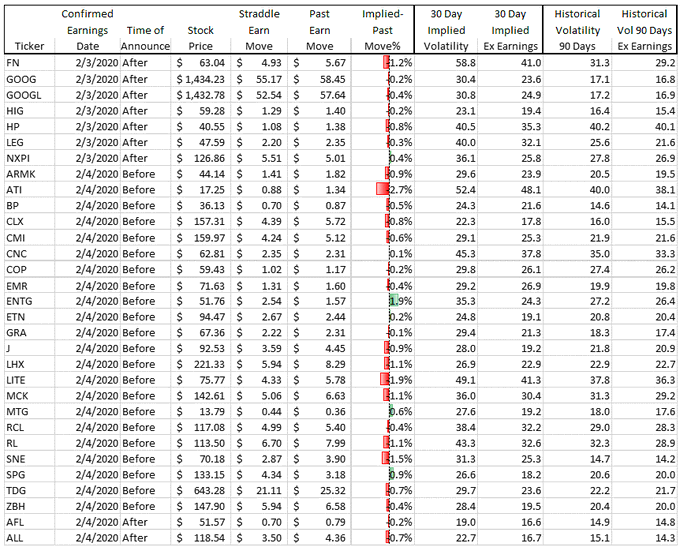The width and height of the screenshot is (680, 547).
Task: Select the GOOGL ticker cell
Action: pos(29,95)
